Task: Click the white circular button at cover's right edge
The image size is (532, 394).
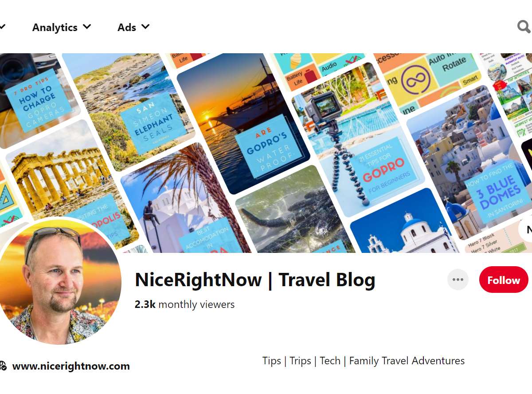Action: [x=525, y=229]
